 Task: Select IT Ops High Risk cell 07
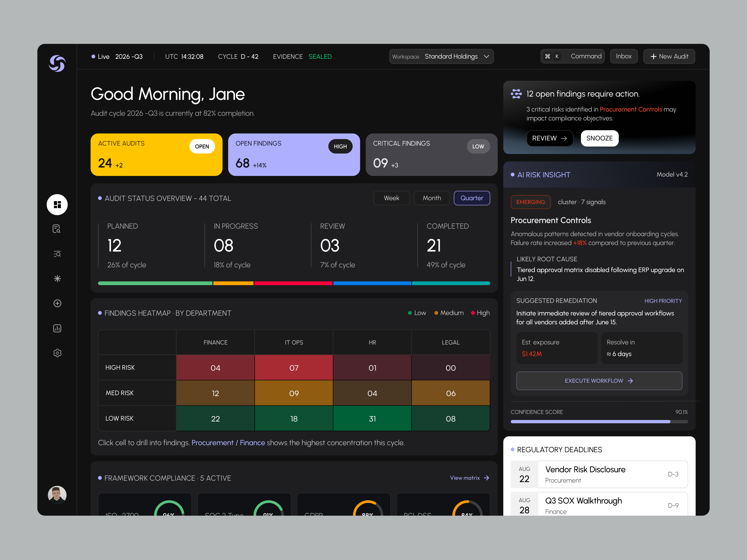click(294, 368)
